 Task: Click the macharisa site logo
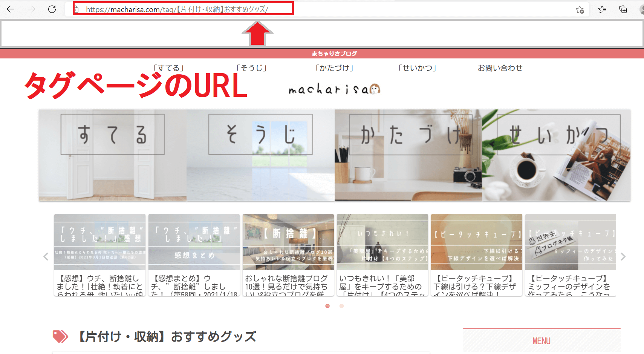[x=334, y=89]
